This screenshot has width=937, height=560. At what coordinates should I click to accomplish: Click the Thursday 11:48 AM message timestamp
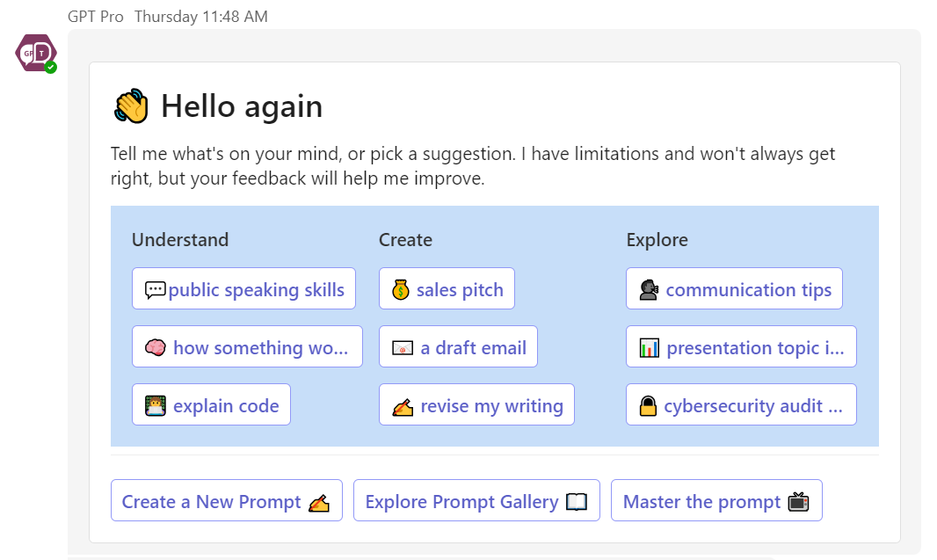pos(201,17)
